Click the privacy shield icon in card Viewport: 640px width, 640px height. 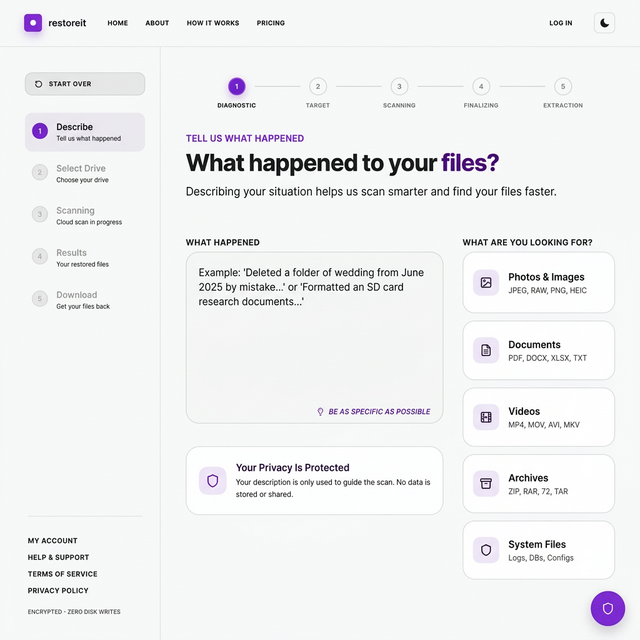[212, 480]
